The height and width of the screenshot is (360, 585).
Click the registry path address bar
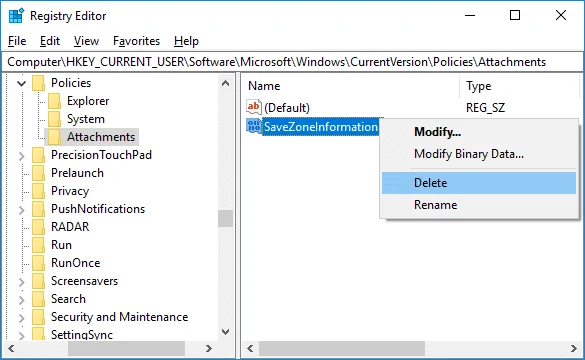[292, 62]
